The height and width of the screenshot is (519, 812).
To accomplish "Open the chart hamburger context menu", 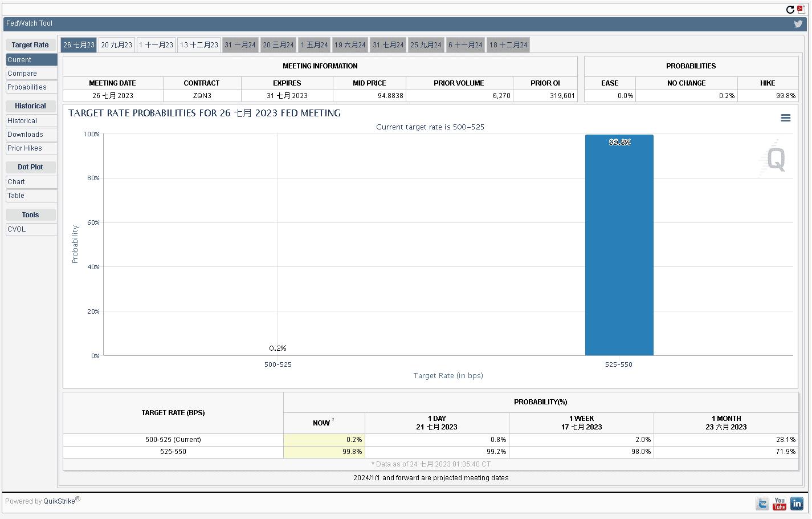I will pyautogui.click(x=786, y=118).
